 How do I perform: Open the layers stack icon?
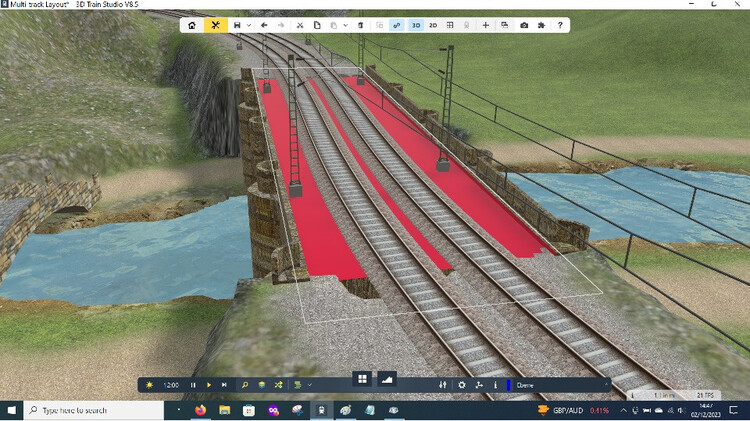[x=262, y=385]
